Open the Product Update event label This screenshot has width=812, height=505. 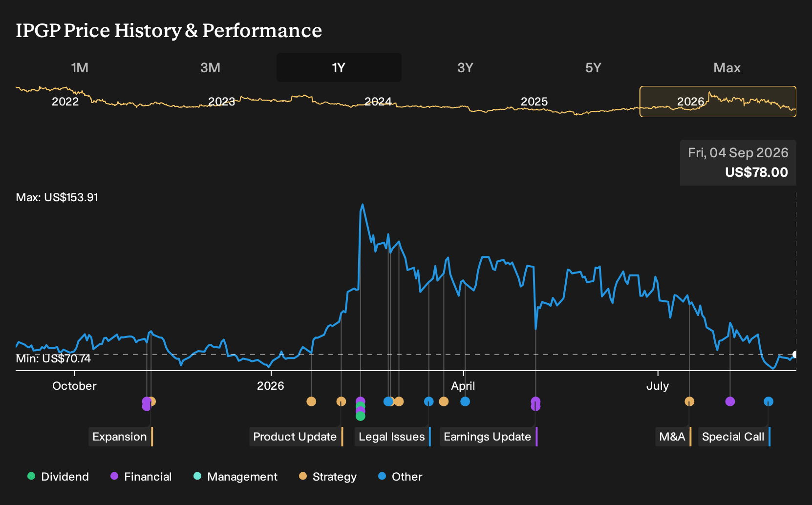pyautogui.click(x=296, y=437)
